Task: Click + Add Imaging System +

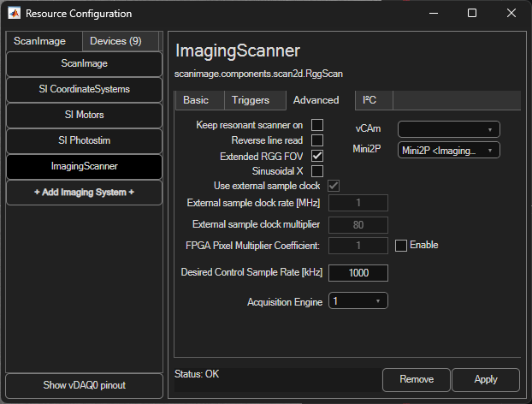Action: click(x=84, y=193)
